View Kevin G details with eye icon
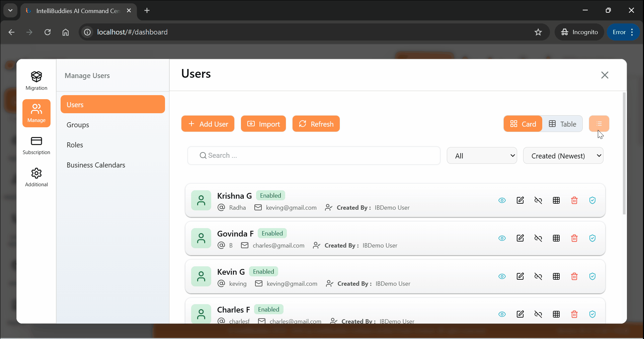 tap(502, 276)
